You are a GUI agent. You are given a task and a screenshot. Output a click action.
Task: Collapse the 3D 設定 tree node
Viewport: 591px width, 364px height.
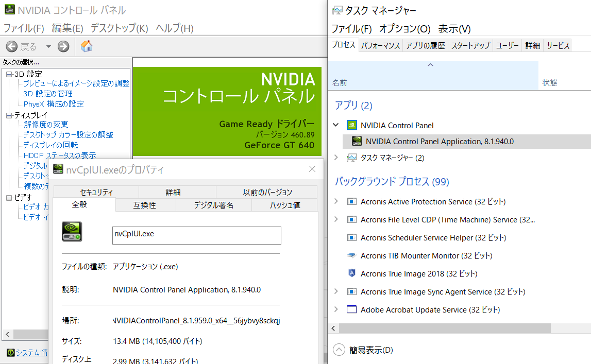point(9,74)
